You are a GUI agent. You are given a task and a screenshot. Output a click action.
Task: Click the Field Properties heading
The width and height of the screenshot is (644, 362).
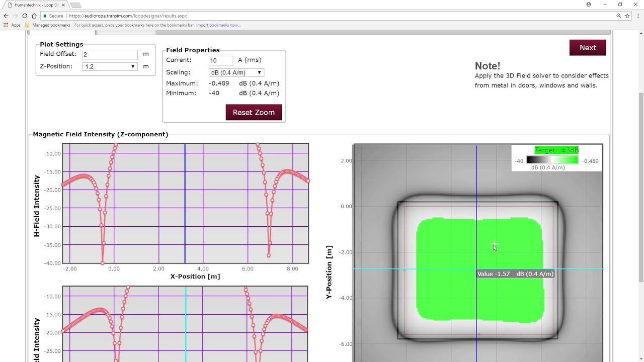(193, 50)
